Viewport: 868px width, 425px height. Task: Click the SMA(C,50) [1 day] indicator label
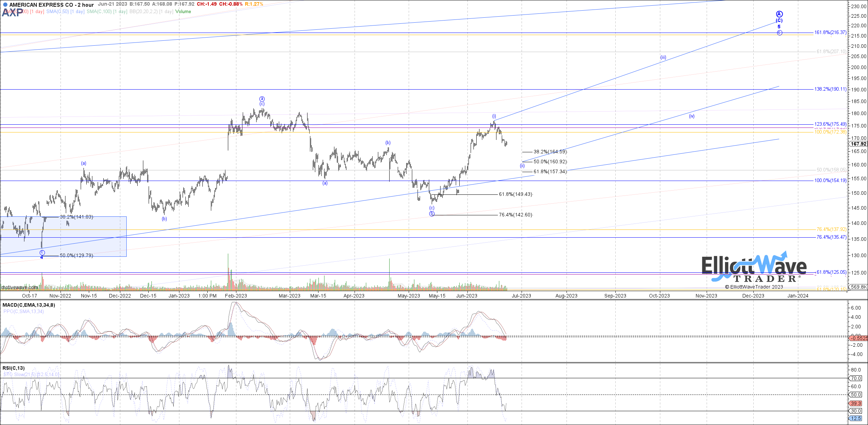(x=65, y=11)
